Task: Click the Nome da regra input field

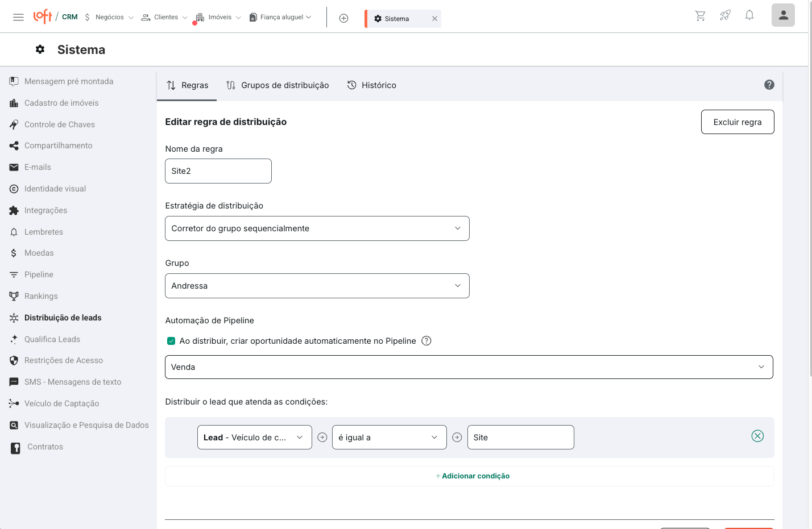Action: pos(218,171)
